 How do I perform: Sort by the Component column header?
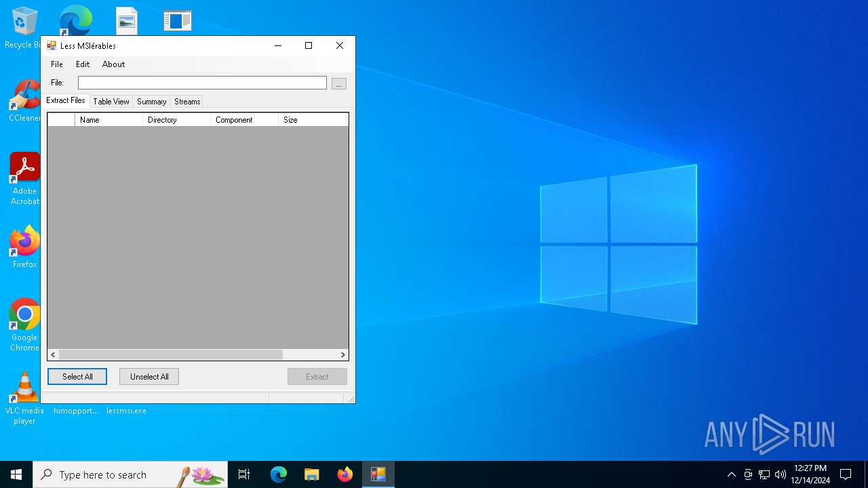[244, 120]
